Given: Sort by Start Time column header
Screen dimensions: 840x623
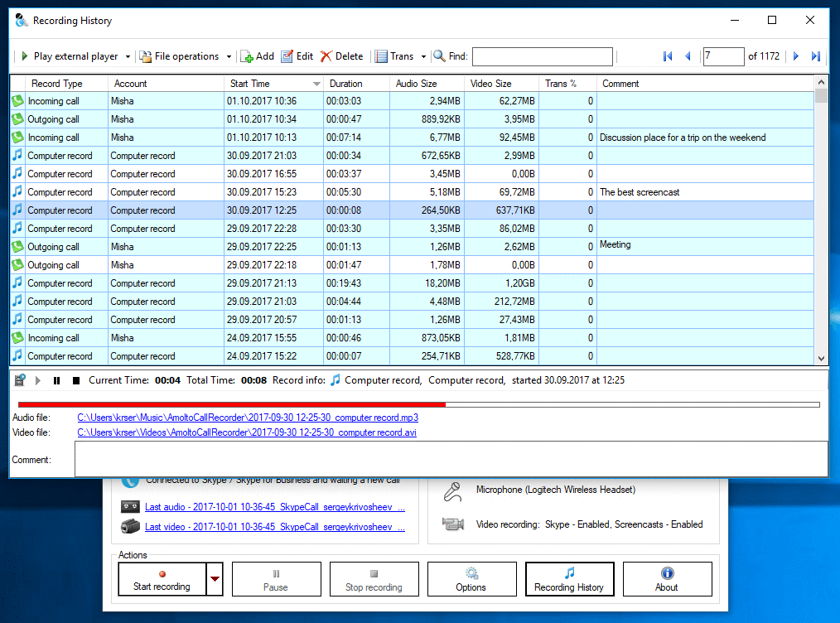Looking at the screenshot, I should coord(273,84).
